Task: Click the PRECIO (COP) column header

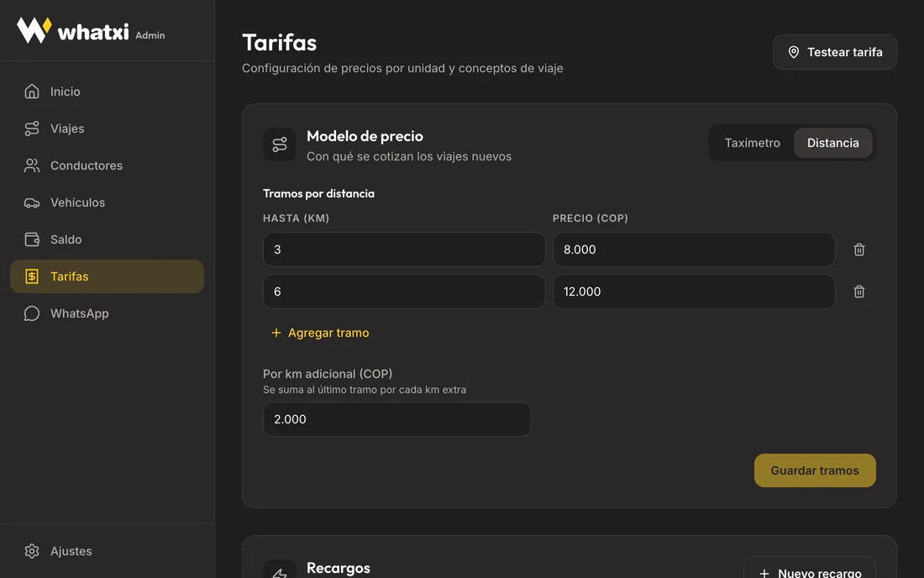Action: 591,218
